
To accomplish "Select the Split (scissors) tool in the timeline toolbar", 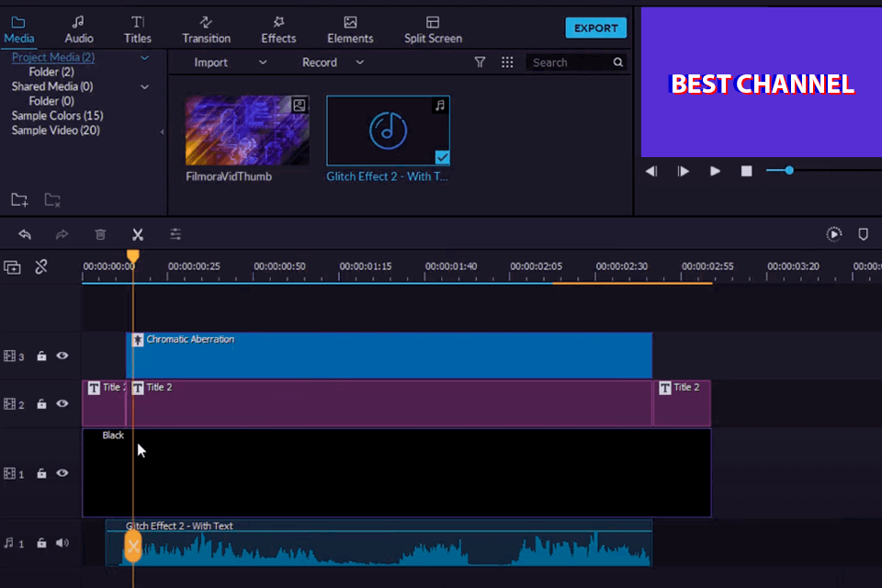I will click(138, 234).
